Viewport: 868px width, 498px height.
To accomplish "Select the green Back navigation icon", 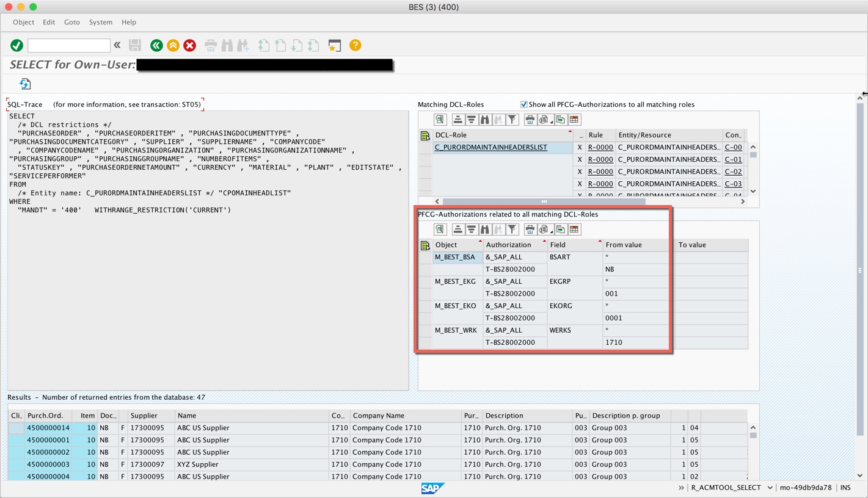I will click(155, 45).
